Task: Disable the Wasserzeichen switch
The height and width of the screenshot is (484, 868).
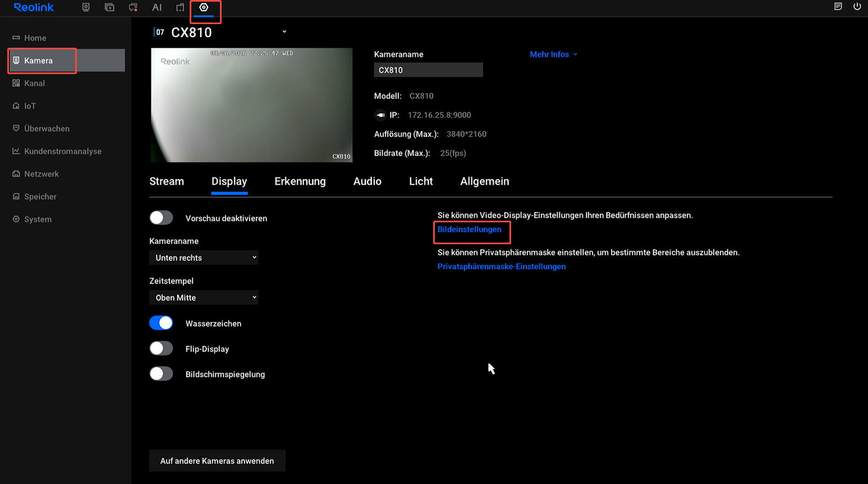Action: coord(161,323)
